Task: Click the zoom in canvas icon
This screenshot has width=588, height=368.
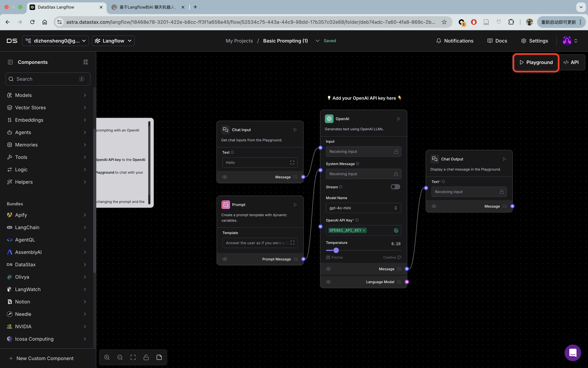Action: 107,357
